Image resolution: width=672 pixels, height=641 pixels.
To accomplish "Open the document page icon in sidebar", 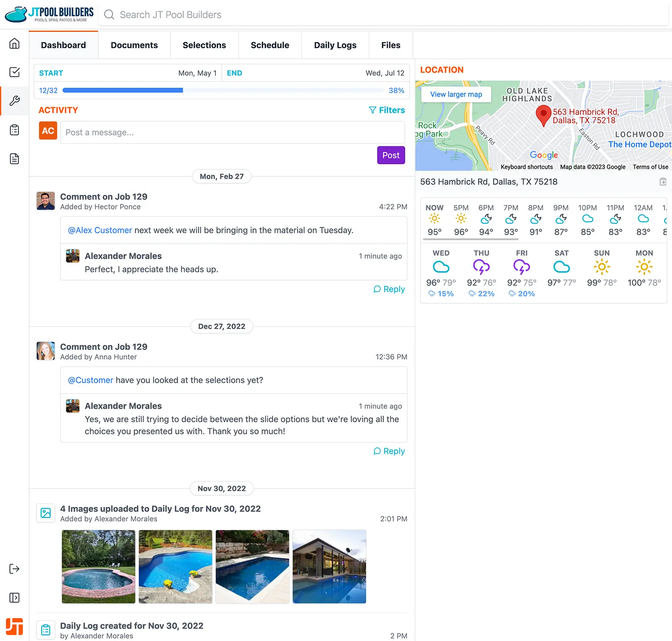I will click(14, 159).
